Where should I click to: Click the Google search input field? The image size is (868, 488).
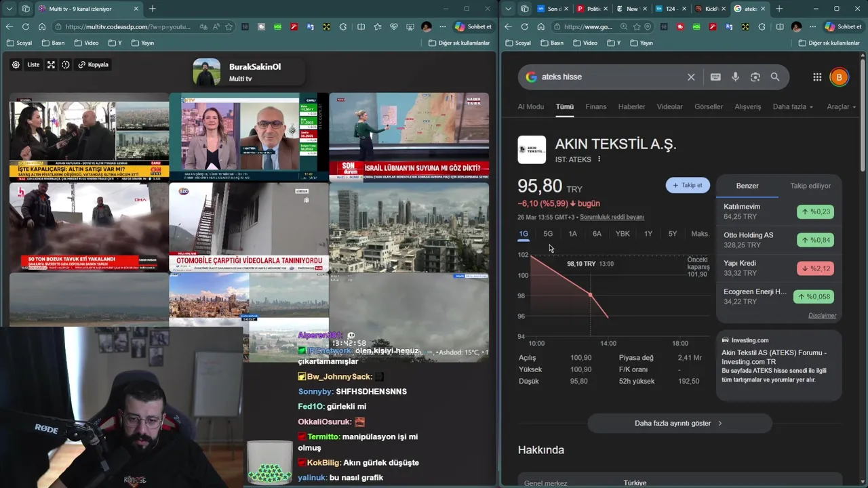coord(610,77)
